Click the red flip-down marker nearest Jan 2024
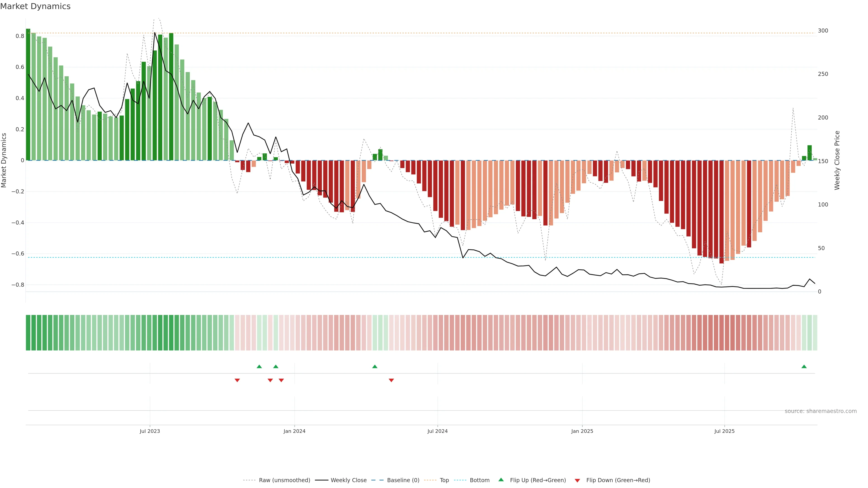 coord(281,380)
